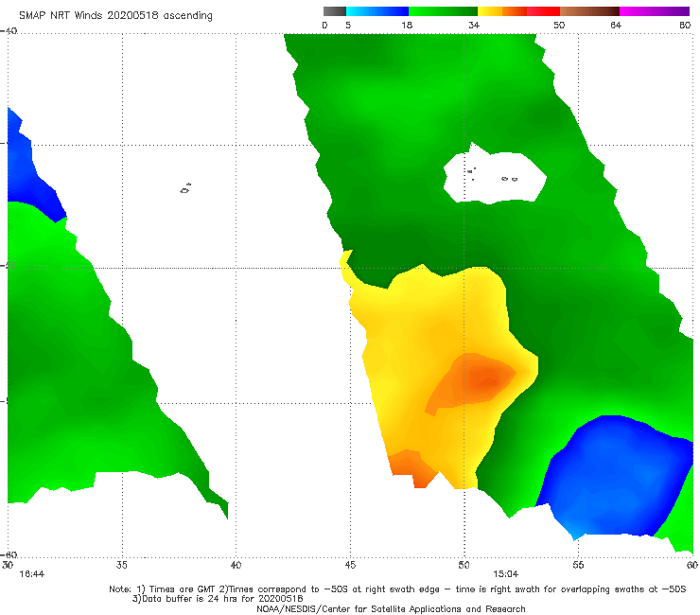This screenshot has width=700, height=615.
Task: Click the latitude axis label '-40'
Action: 9,31
